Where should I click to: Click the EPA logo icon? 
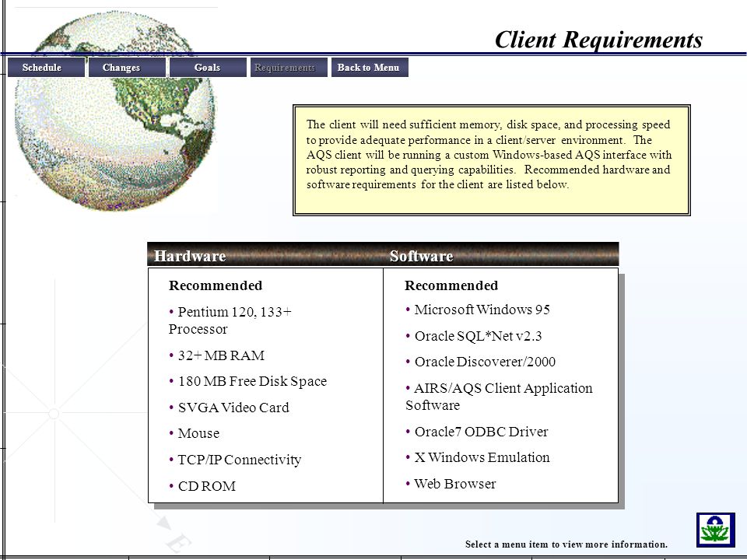(x=716, y=530)
